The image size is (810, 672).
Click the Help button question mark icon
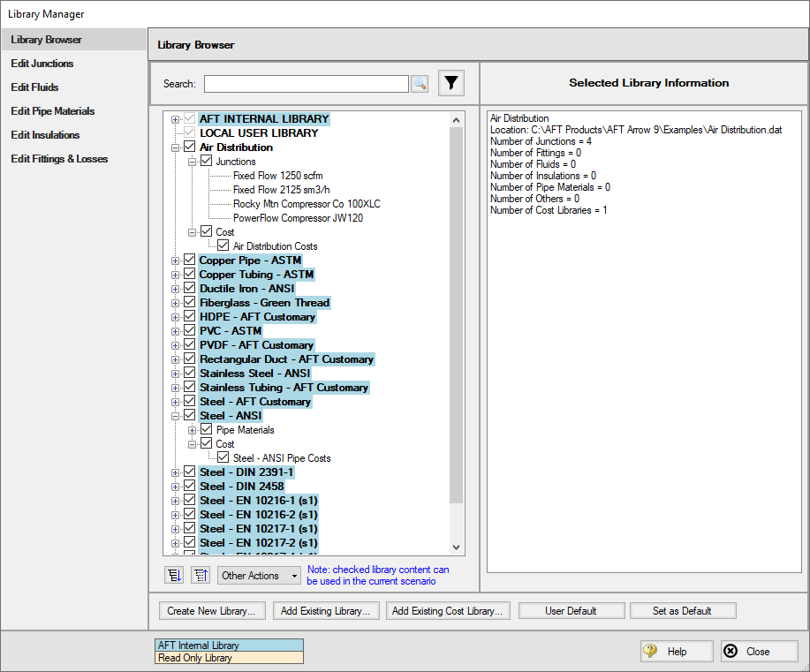652,652
